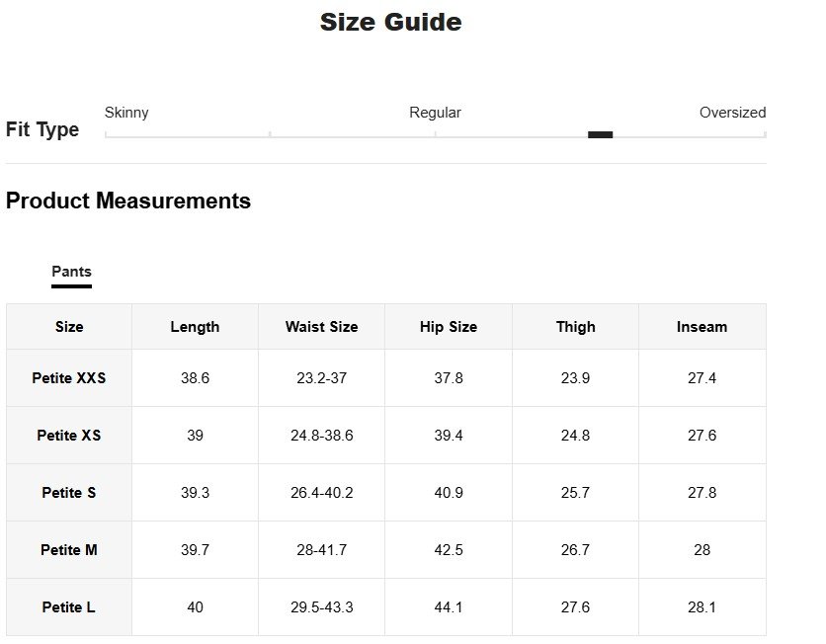The image size is (826, 644).
Task: Select the Petite L row label
Action: pyautogui.click(x=69, y=607)
